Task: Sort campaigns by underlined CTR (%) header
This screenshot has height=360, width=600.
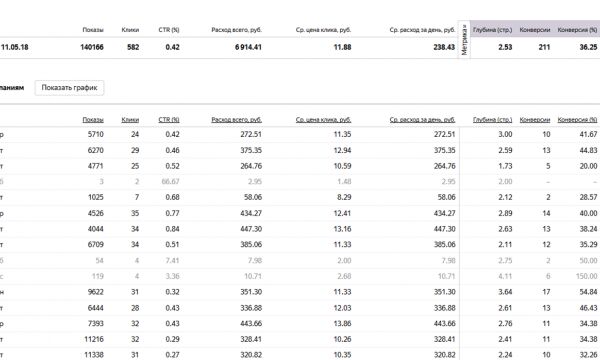Action: click(169, 120)
